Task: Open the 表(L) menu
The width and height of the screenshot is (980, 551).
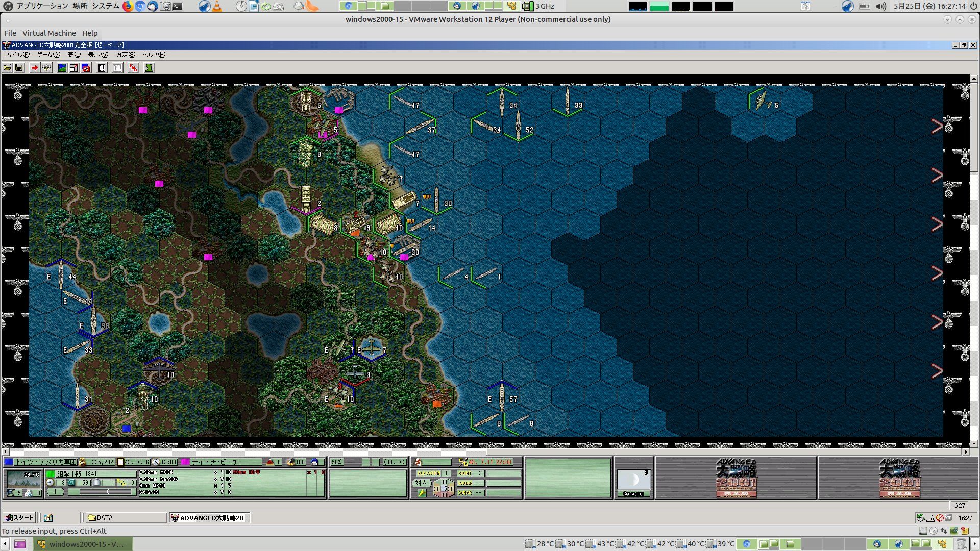Action: click(74, 55)
